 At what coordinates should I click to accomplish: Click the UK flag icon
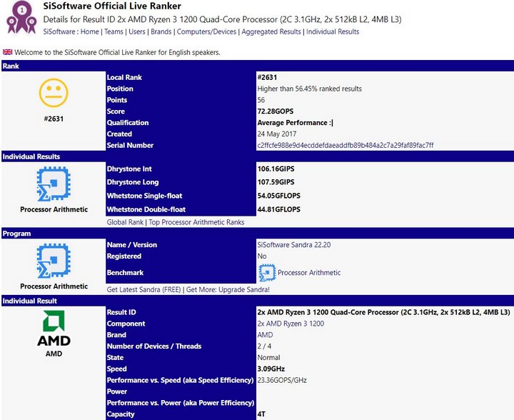click(x=7, y=52)
